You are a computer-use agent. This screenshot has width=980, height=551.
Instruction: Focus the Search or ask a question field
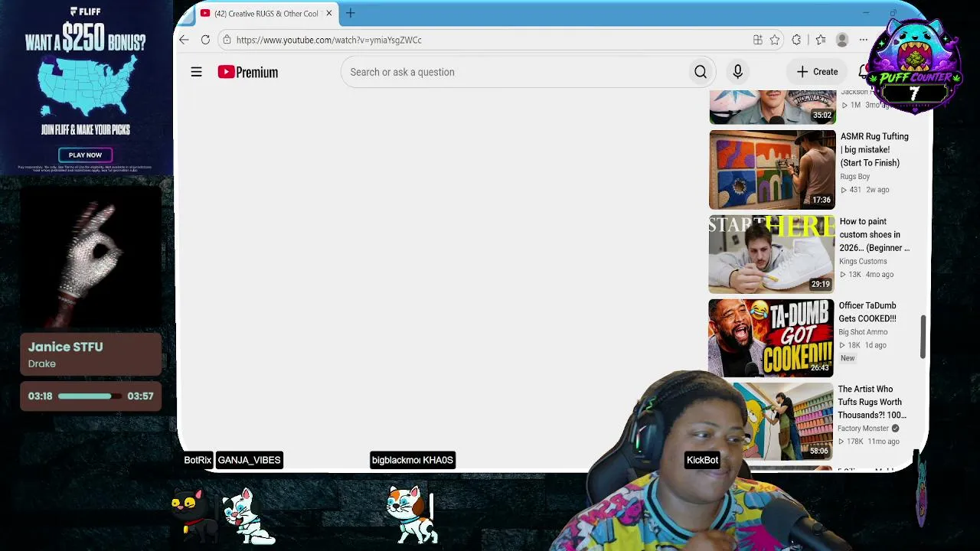pos(513,72)
